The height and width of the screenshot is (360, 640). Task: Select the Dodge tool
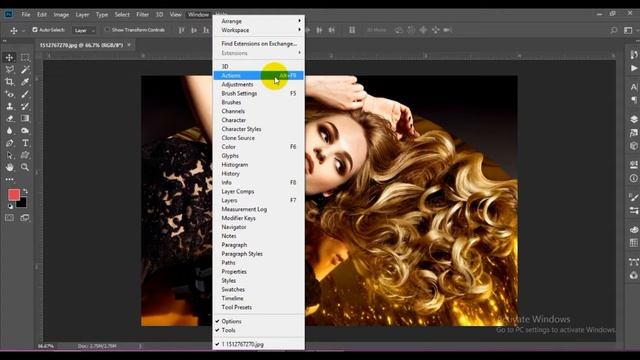25,131
